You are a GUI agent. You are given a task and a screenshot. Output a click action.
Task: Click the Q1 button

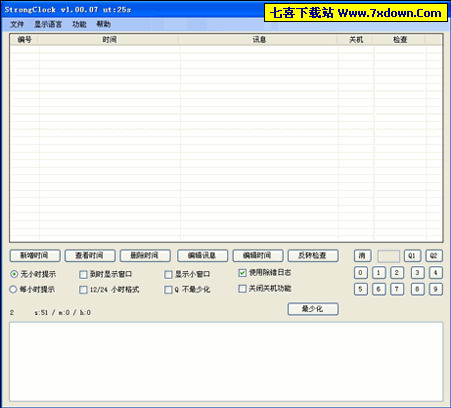pos(412,256)
